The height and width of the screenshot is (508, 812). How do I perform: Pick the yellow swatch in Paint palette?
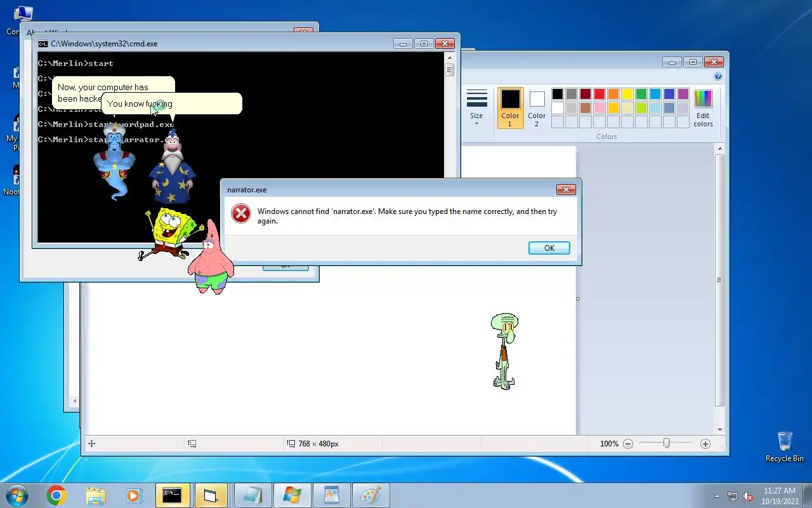click(627, 94)
